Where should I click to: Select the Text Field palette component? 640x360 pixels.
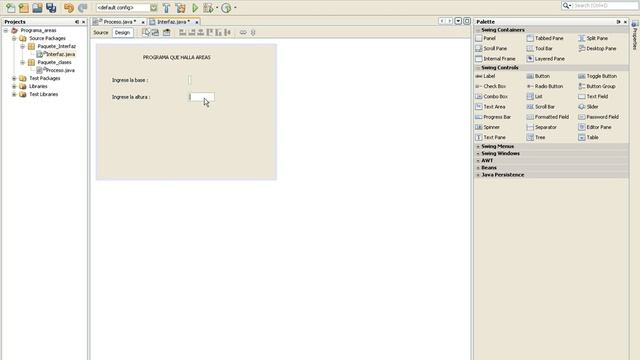593,97
